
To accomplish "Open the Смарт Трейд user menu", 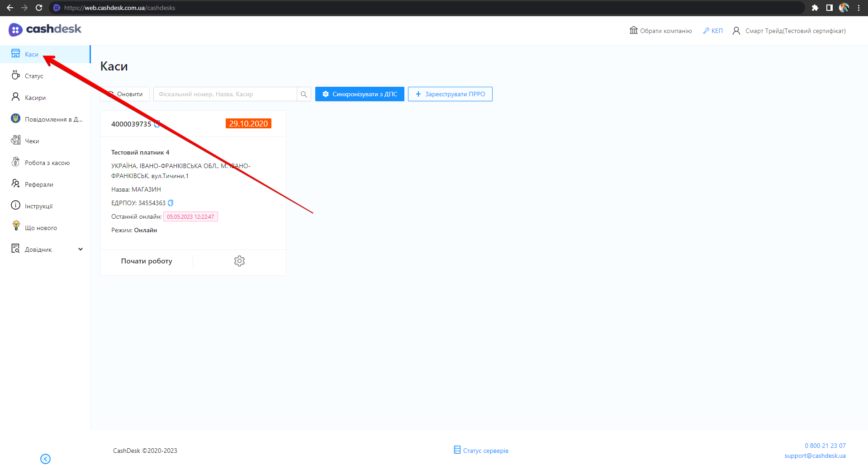I will (x=789, y=31).
